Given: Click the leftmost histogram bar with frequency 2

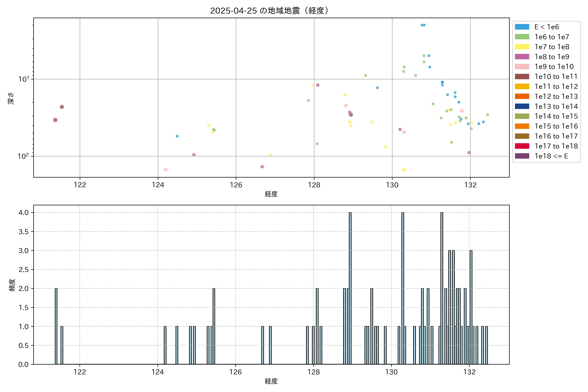Looking at the screenshot, I should pyautogui.click(x=56, y=326).
